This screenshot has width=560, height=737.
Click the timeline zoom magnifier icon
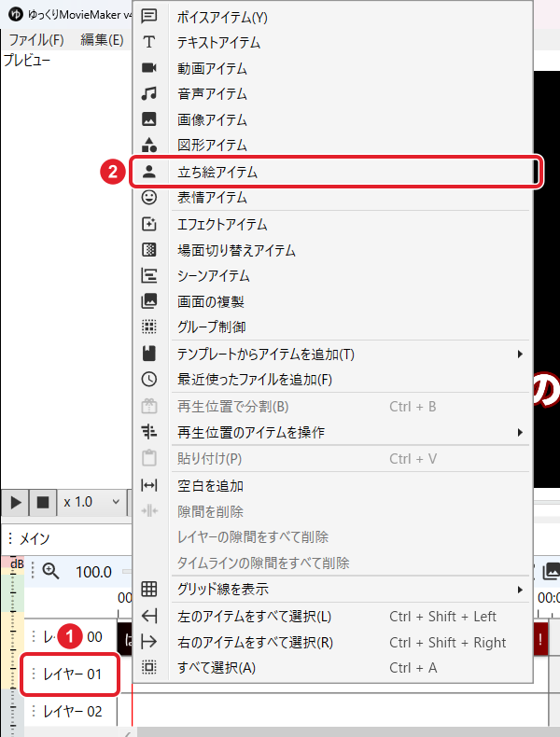click(x=50, y=571)
